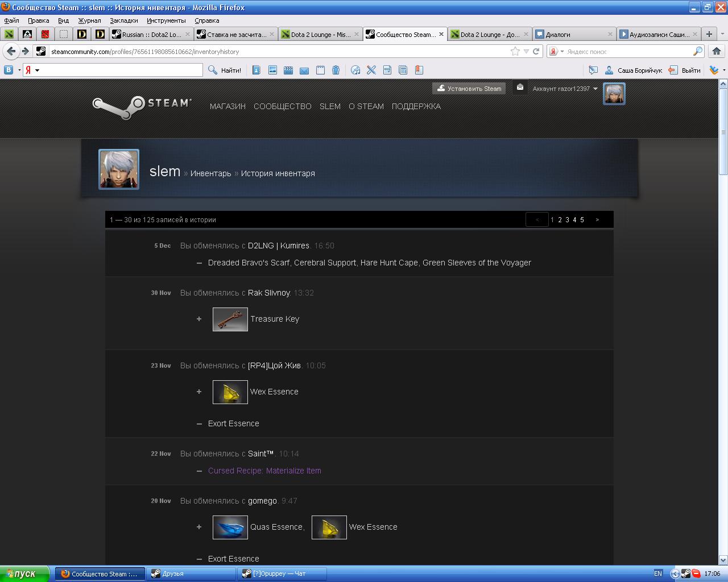Close the Сообщество Steam tab
The image size is (728, 582).
tap(441, 34)
